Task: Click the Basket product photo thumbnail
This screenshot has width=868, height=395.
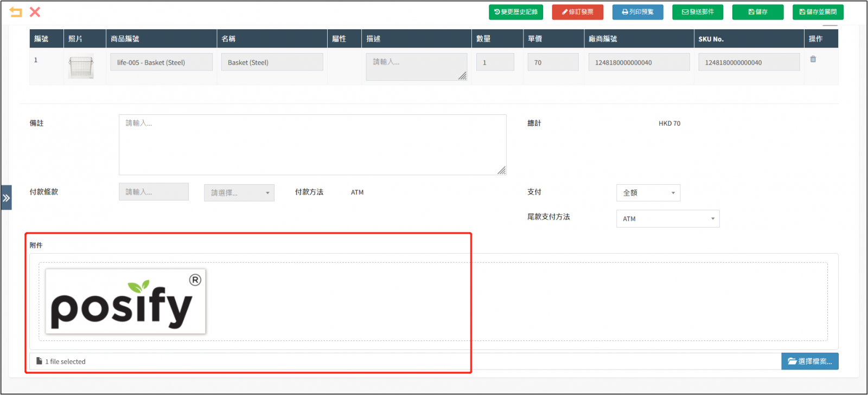Action: coord(81,67)
